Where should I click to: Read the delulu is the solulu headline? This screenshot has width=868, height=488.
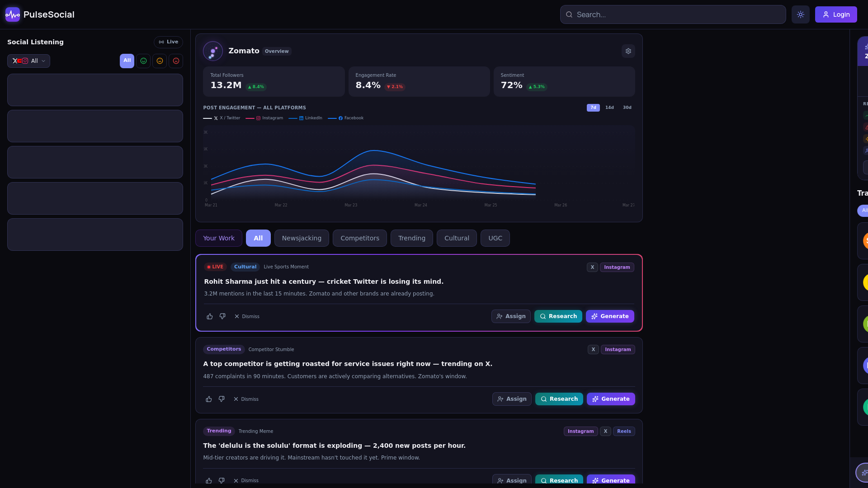tap(334, 446)
